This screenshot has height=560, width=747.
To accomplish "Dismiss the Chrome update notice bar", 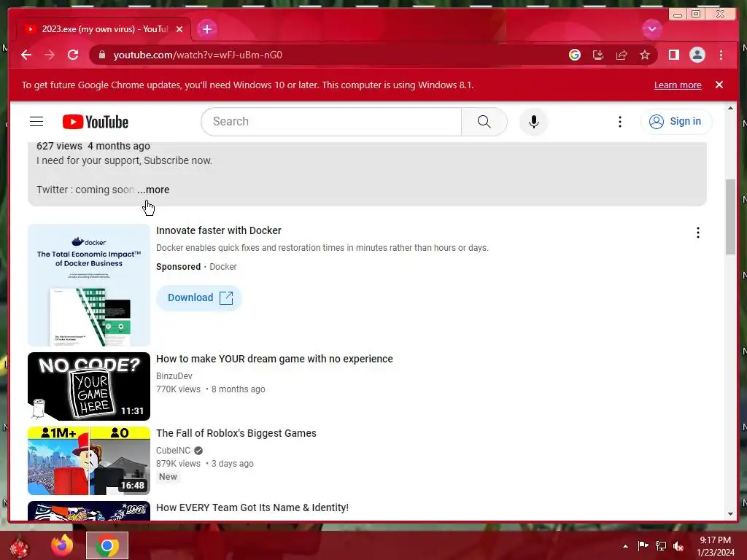I will 719,85.
